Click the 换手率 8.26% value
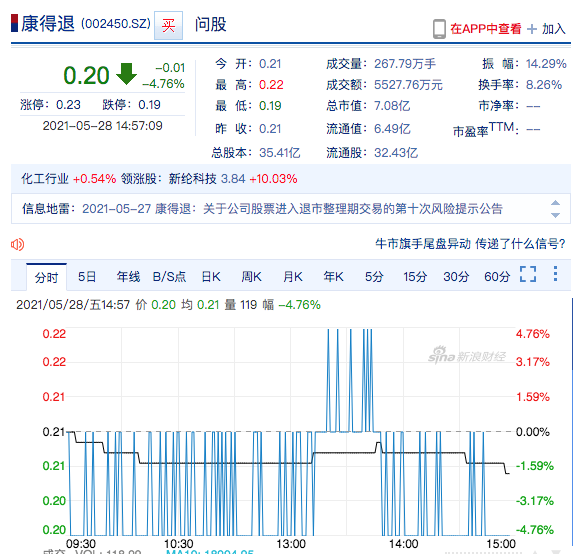Viewport: 573px width, 554px height. [x=544, y=85]
